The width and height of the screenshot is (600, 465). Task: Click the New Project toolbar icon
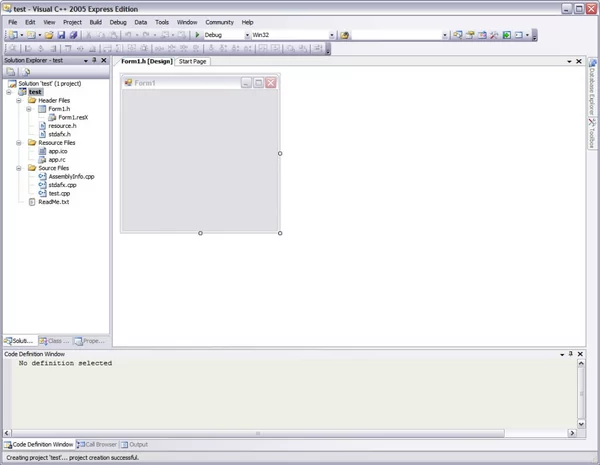12,35
